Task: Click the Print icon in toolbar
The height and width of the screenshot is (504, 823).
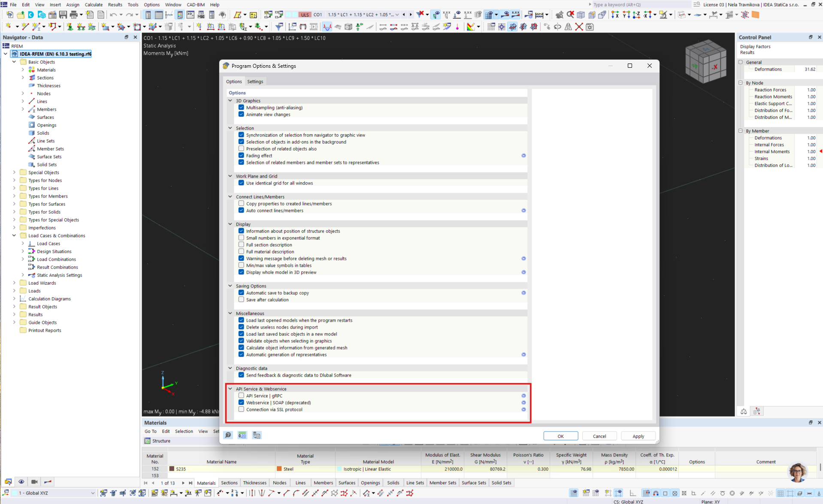Action: click(x=74, y=15)
